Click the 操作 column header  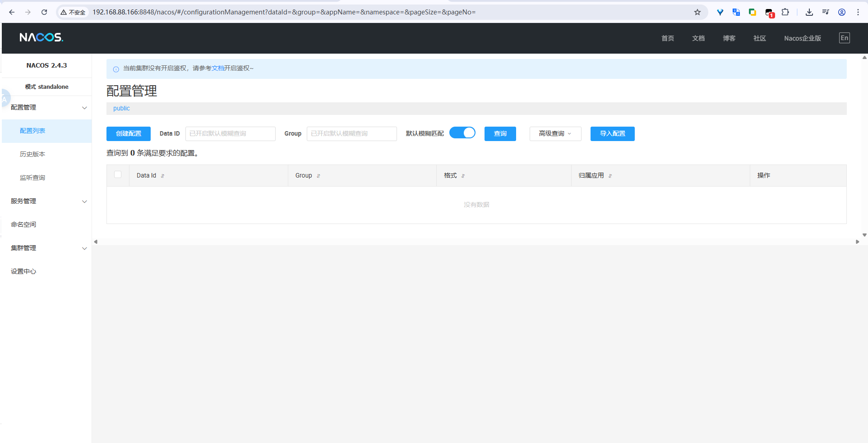click(764, 175)
